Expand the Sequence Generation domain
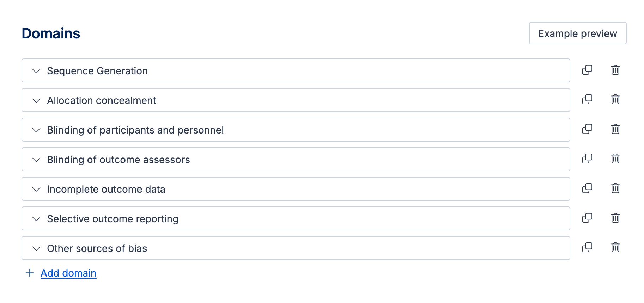Screen dimensions: 644x303 click(x=36, y=71)
